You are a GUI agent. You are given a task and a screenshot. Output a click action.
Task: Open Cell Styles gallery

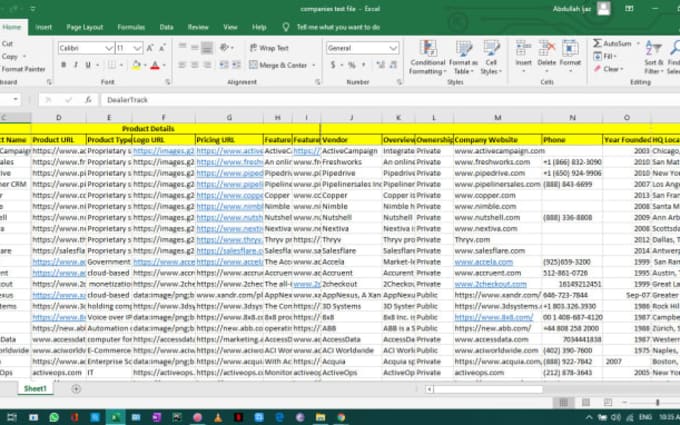coord(491,57)
